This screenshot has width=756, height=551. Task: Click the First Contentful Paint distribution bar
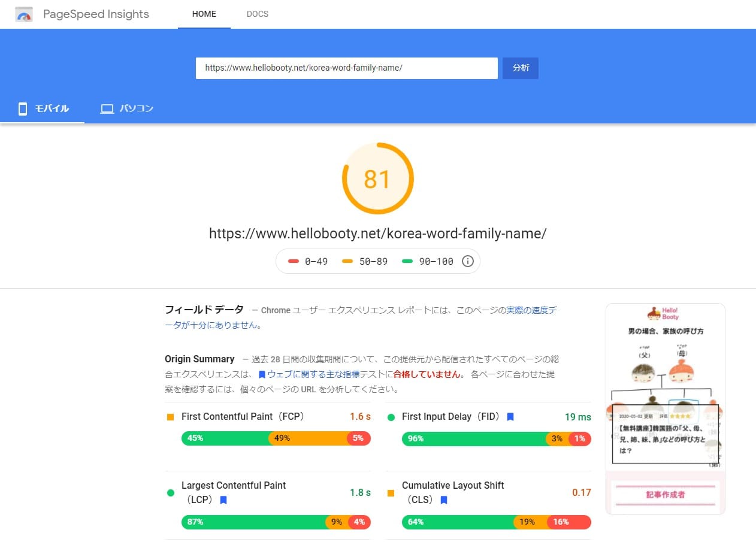276,438
